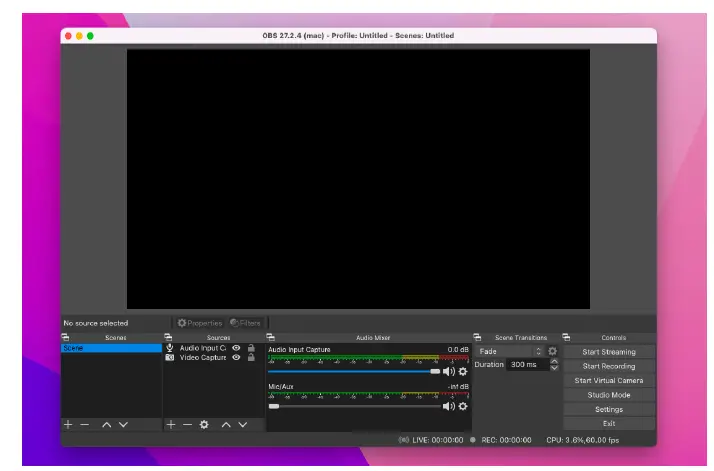Image resolution: width=714 pixels, height=471 pixels.
Task: Click the Start Streaming button
Action: 608,352
